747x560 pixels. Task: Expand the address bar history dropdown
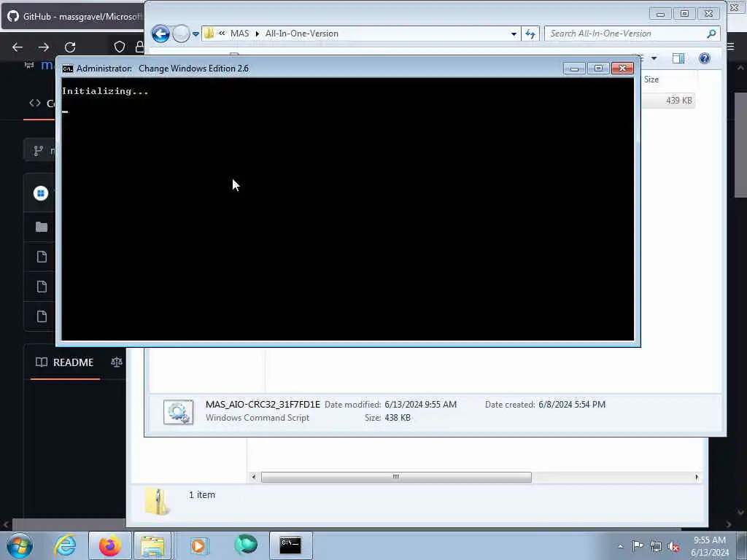(x=514, y=34)
